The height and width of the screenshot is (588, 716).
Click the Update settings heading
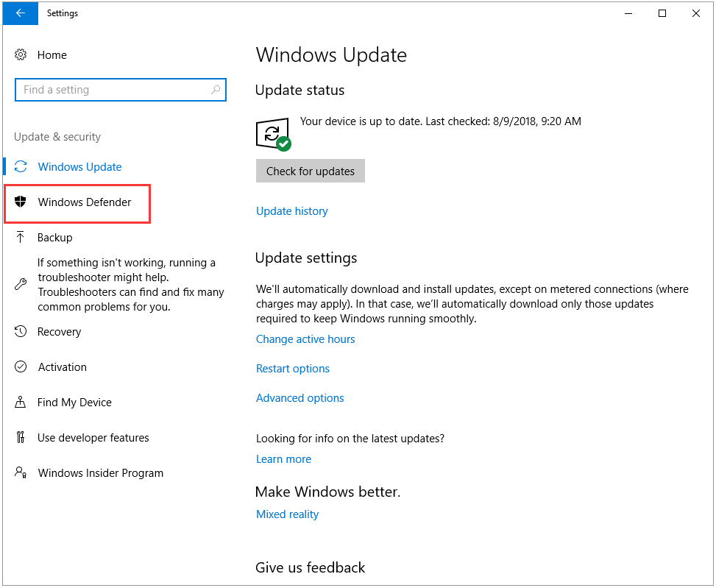306,258
